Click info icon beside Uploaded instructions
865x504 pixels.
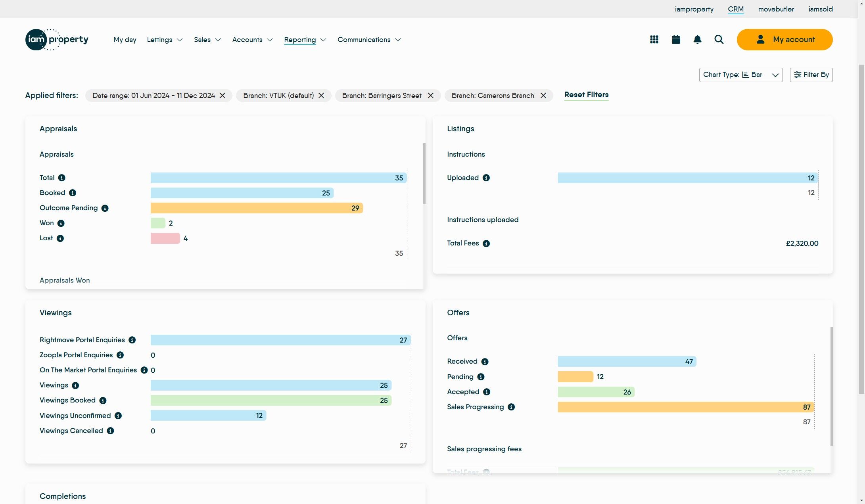[x=486, y=178]
